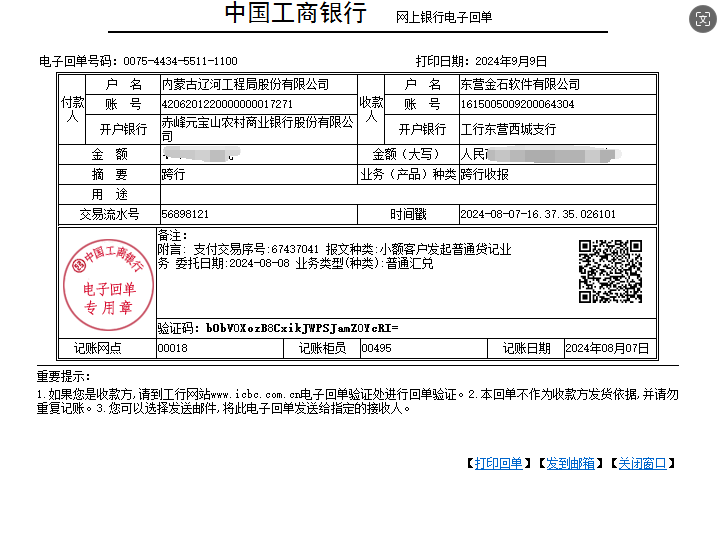Select the timestamp 2024-08-07-16.37.35.026101

click(x=538, y=214)
